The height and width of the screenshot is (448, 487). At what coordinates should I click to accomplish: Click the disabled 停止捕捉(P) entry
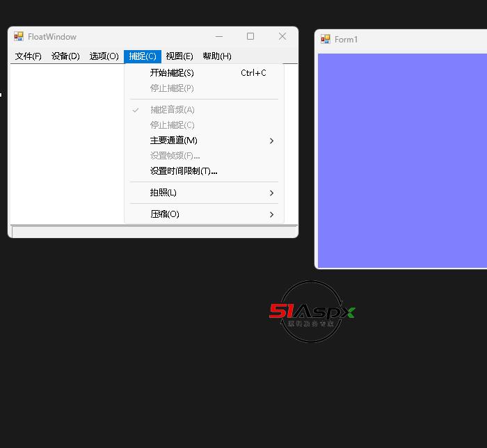click(204, 88)
